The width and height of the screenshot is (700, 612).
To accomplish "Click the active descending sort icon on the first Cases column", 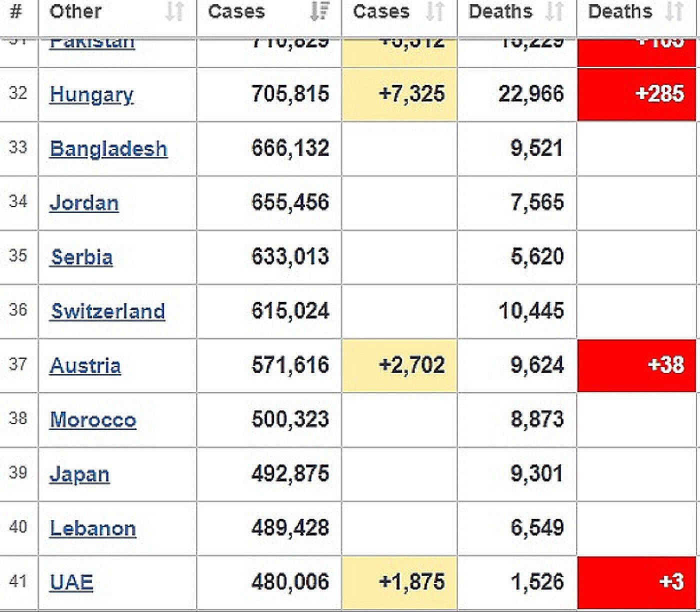I will pos(319,11).
